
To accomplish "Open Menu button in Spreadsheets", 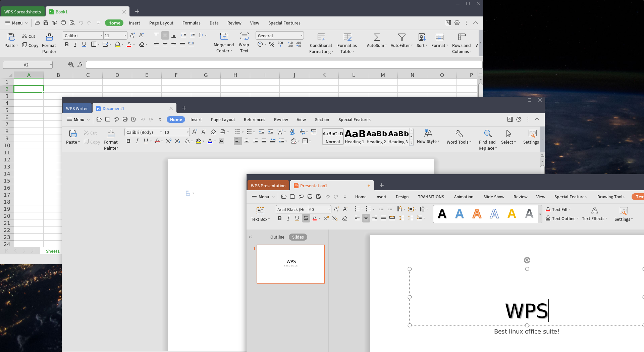I will tap(16, 23).
